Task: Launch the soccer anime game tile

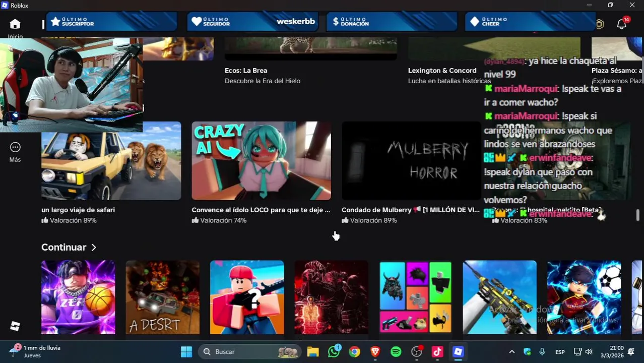Action: [x=584, y=297]
